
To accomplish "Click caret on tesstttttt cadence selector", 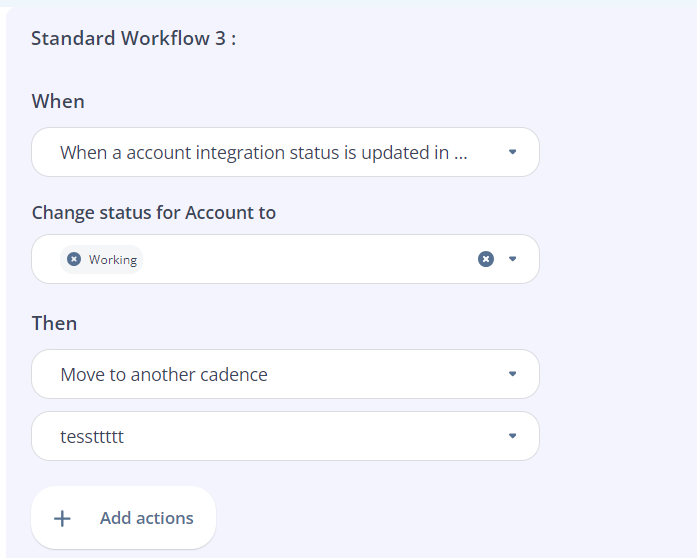I will pos(513,436).
